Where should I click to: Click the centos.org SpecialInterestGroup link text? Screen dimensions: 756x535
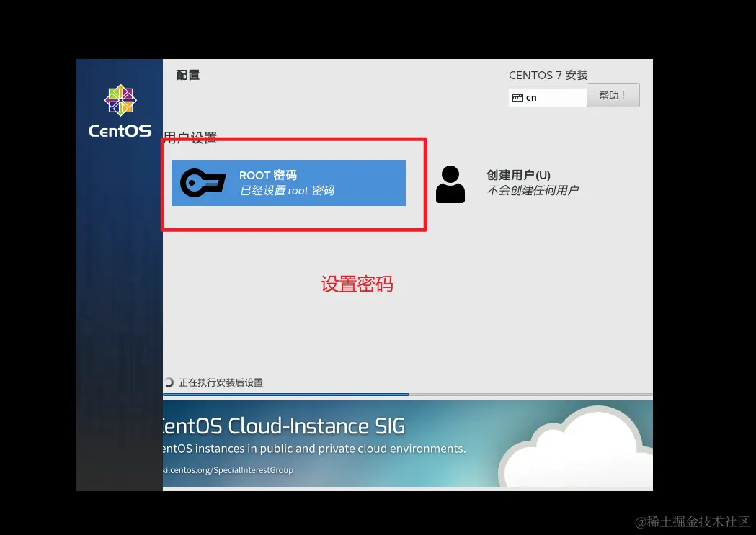228,470
